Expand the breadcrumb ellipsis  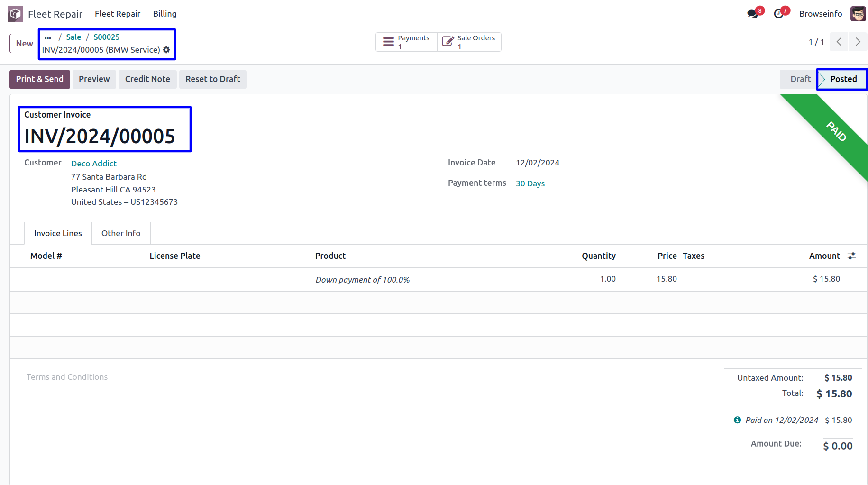tap(48, 37)
